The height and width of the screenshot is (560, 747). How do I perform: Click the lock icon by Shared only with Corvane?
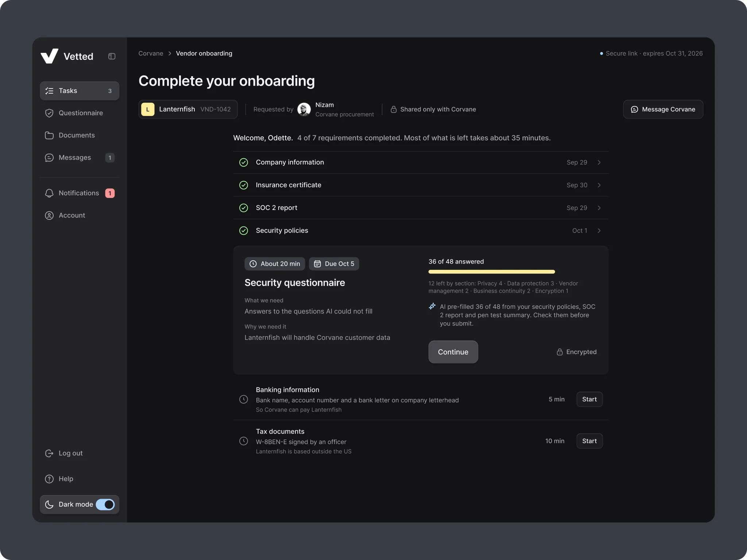click(394, 109)
